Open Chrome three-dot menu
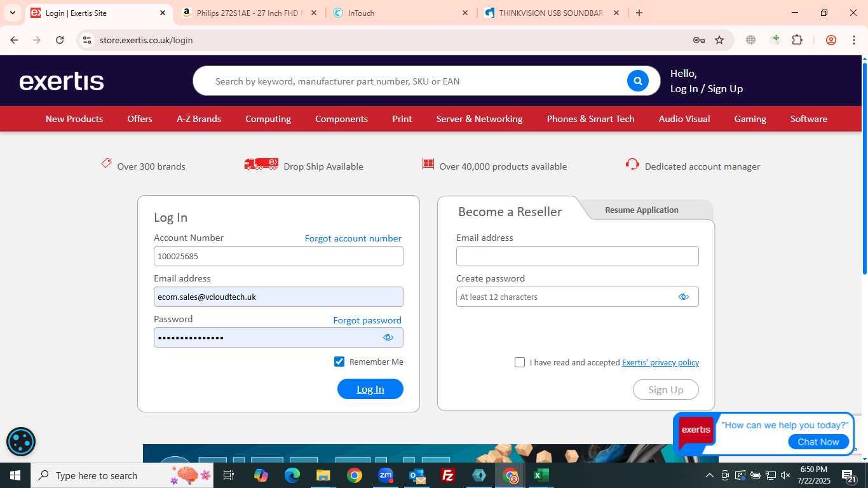The width and height of the screenshot is (868, 488). click(x=854, y=40)
